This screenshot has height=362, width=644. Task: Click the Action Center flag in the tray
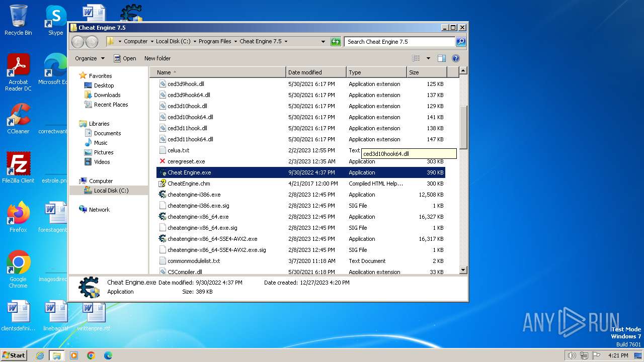pyautogui.click(x=595, y=355)
